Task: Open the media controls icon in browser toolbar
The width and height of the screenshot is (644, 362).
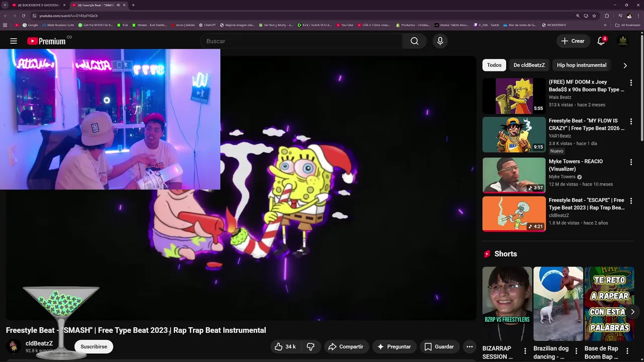Action: (620, 16)
